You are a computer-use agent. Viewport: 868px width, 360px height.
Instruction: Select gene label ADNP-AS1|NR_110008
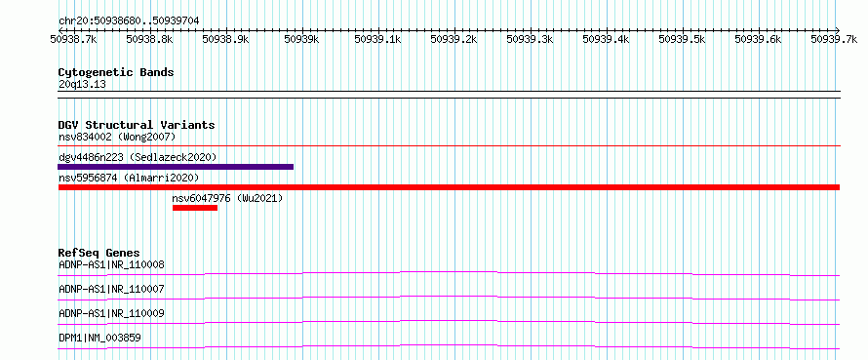point(111,264)
